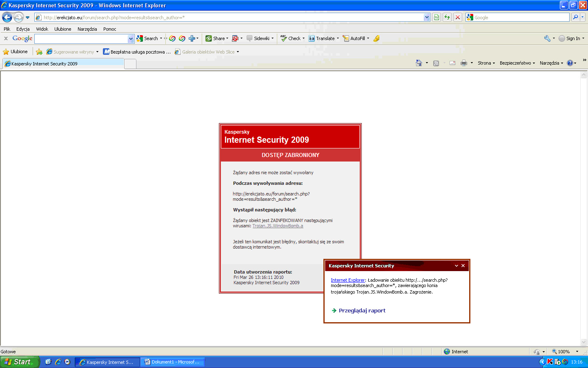
Task: Click the Google Toolbar search input field
Action: [x=81, y=38]
